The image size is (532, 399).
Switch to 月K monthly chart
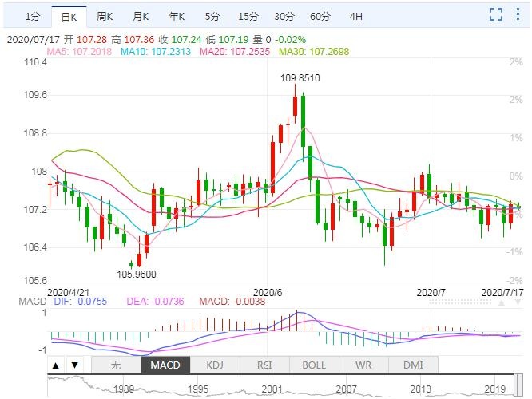141,16
